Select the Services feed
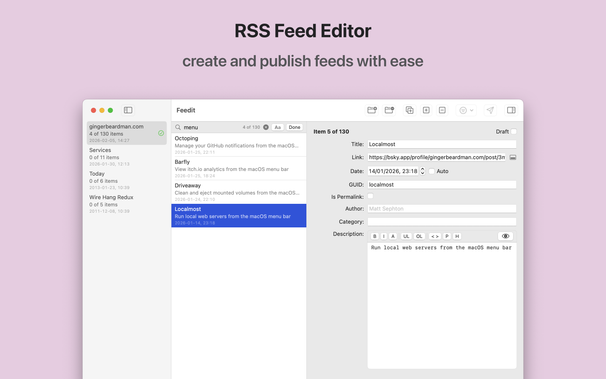606x379 pixels. point(127,157)
